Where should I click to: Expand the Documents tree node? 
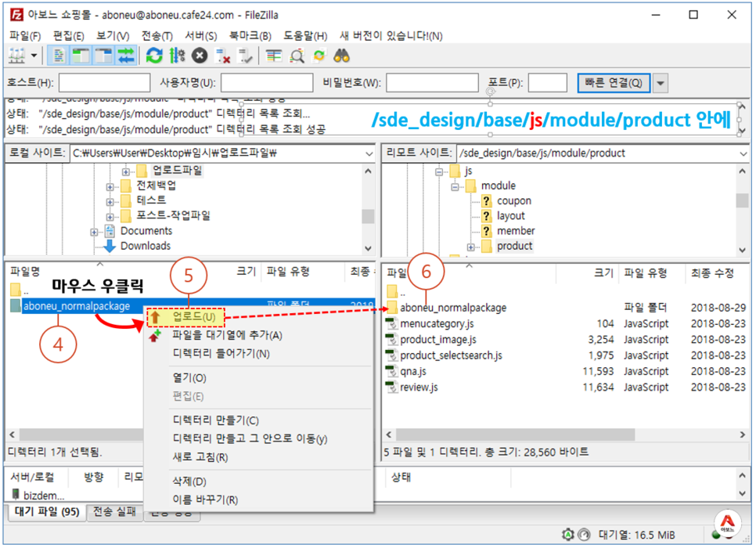click(94, 232)
